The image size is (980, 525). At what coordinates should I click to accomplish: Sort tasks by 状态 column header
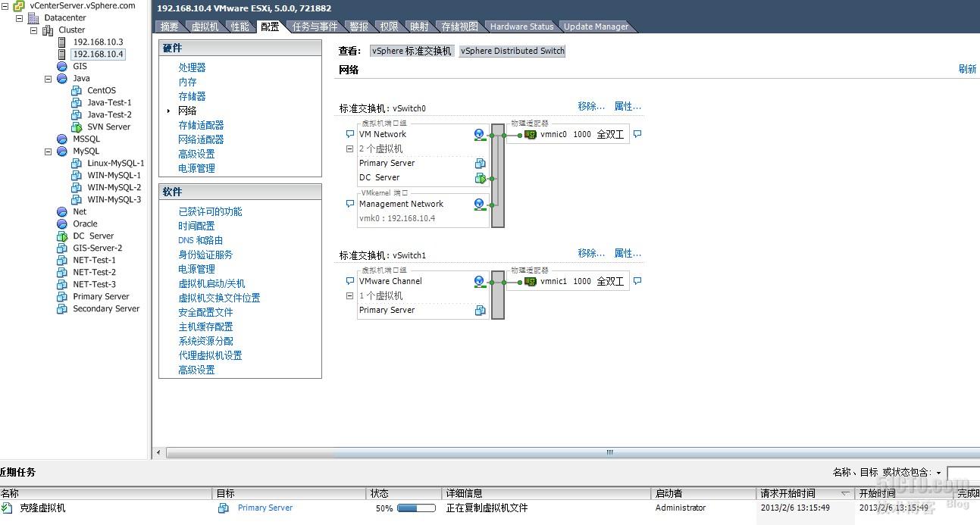pyautogui.click(x=404, y=493)
